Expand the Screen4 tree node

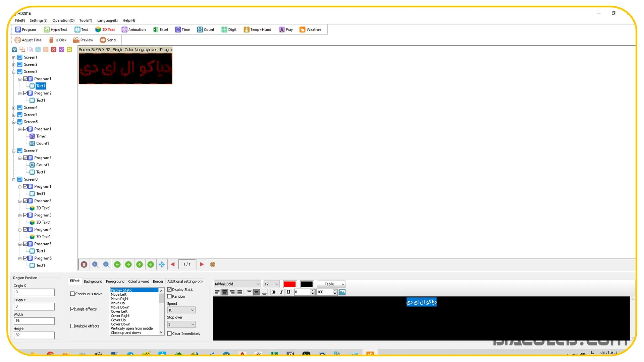click(x=14, y=108)
